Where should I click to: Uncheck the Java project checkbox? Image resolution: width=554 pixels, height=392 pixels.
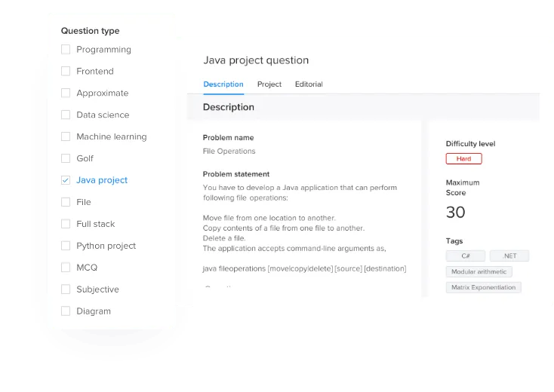[66, 180]
